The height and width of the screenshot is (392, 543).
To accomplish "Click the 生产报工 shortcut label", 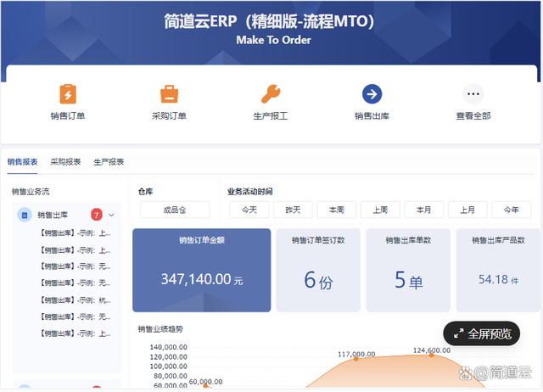I will click(271, 115).
